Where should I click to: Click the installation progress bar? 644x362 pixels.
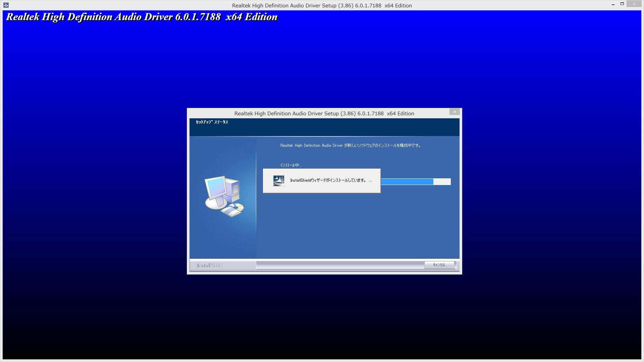coord(416,182)
